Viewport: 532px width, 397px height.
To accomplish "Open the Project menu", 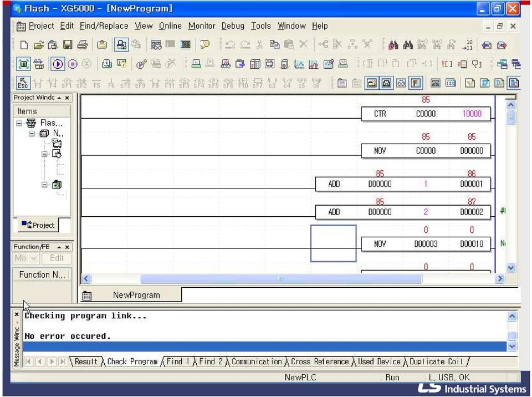I will coord(41,26).
